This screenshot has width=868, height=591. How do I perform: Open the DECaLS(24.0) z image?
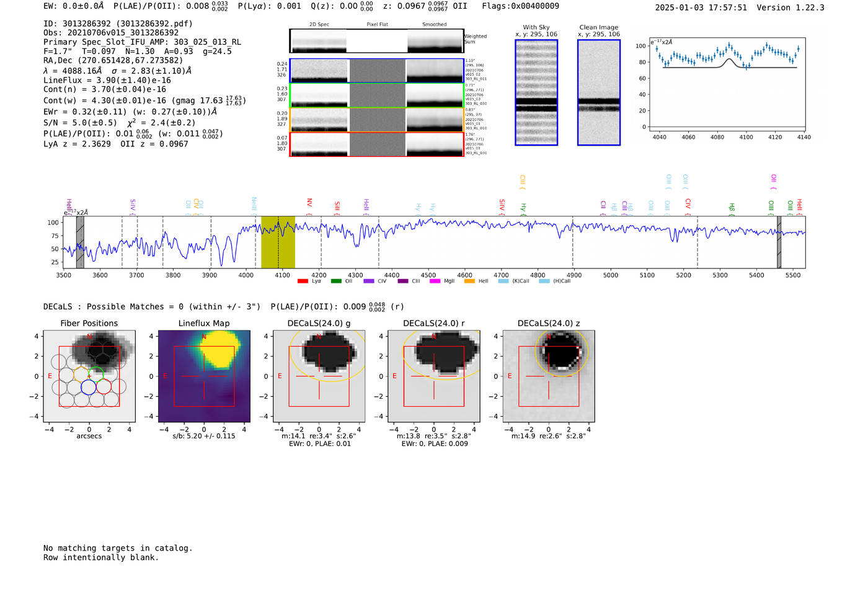(x=549, y=376)
